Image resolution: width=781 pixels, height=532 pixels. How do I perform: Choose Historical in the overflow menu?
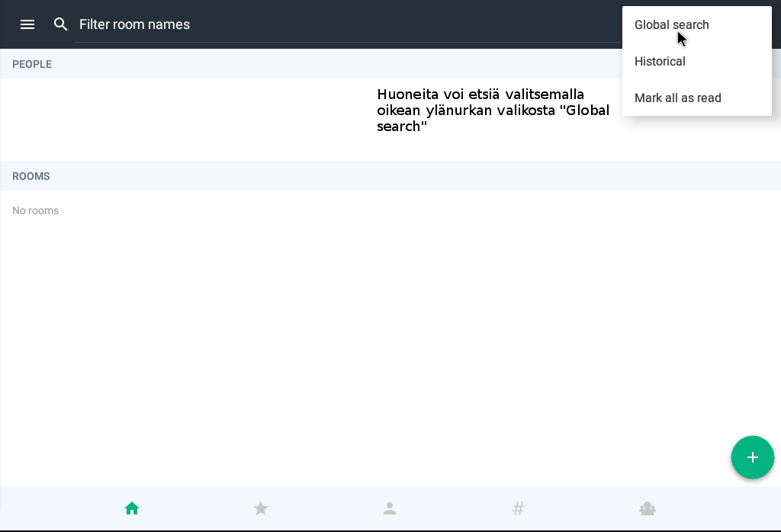coord(660,61)
